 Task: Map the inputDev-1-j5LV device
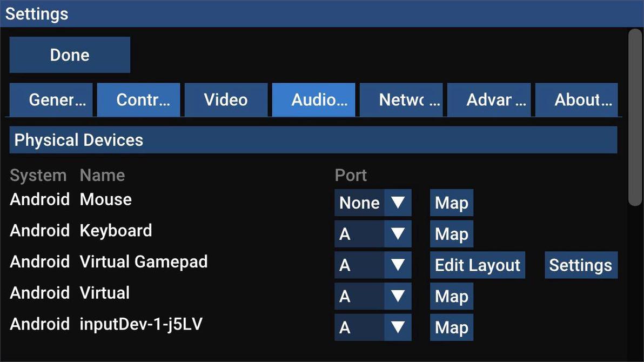[x=452, y=327]
